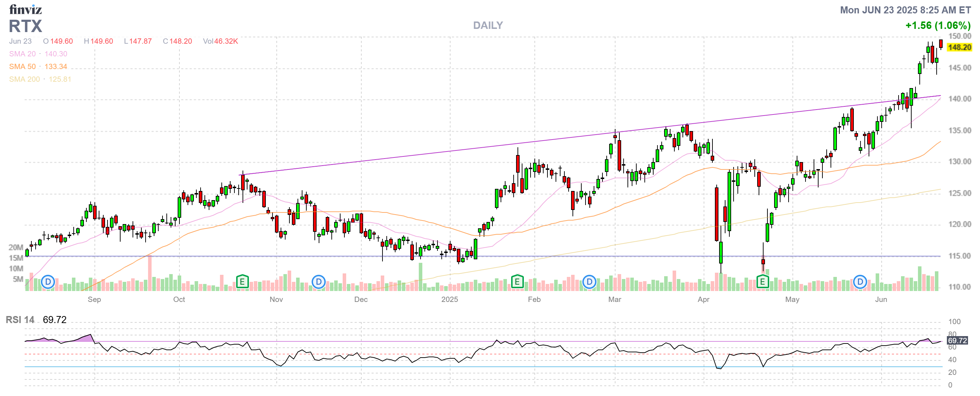The height and width of the screenshot is (396, 980).
Task: Click the yellow 148.20 current price tag
Action: pyautogui.click(x=959, y=48)
